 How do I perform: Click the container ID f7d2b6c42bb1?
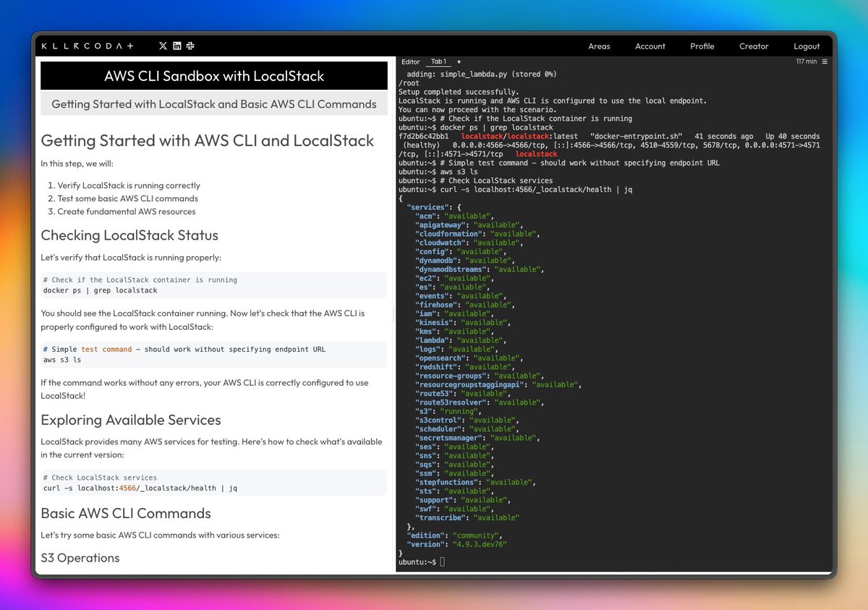tap(423, 136)
